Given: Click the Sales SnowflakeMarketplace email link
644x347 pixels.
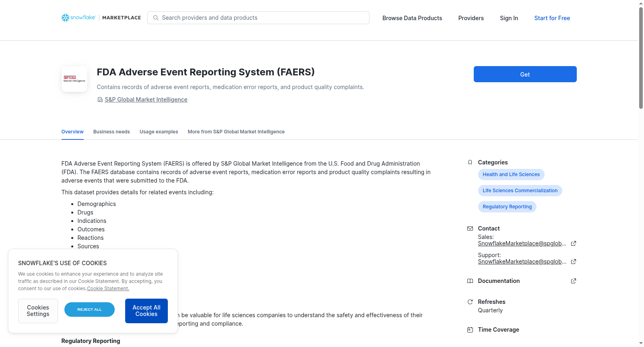Looking at the screenshot, I should [x=522, y=243].
